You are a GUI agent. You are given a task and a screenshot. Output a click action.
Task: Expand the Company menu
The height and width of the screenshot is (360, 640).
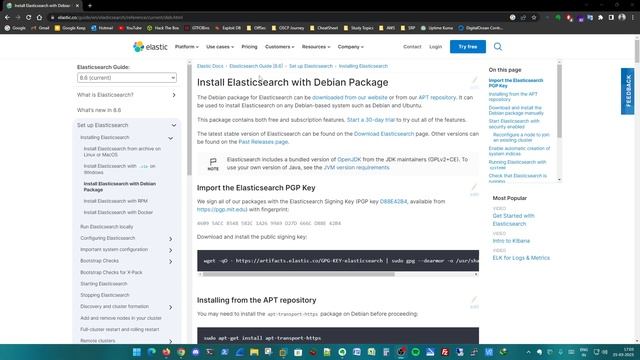(350, 47)
